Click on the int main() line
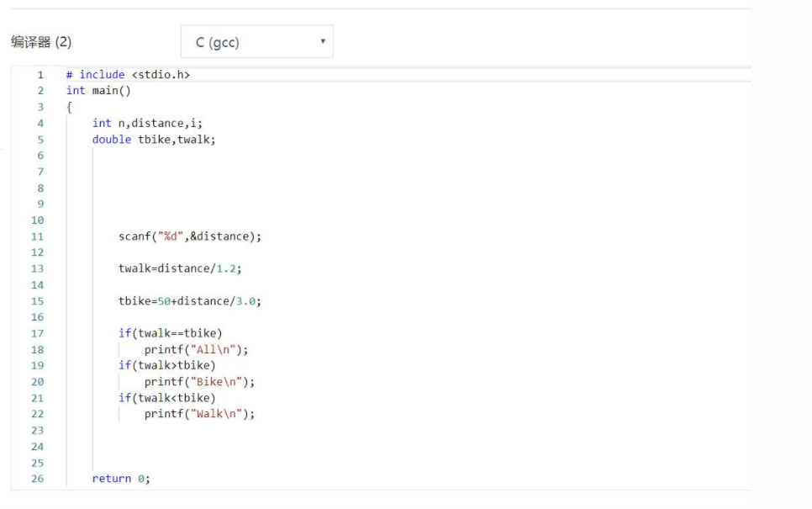Image resolution: width=812 pixels, height=509 pixels. pyautogui.click(x=98, y=91)
